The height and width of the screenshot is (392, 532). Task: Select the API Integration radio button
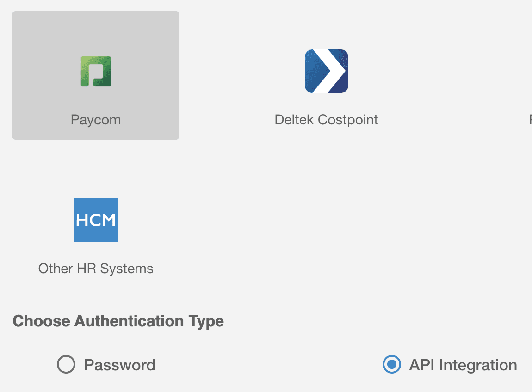(391, 365)
